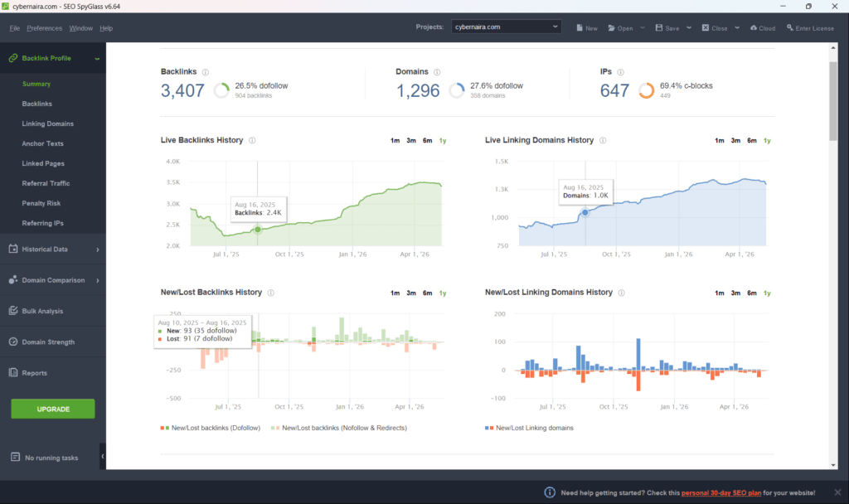The width and height of the screenshot is (849, 504).
Task: Click the Save project toolbar button
Action: point(667,28)
